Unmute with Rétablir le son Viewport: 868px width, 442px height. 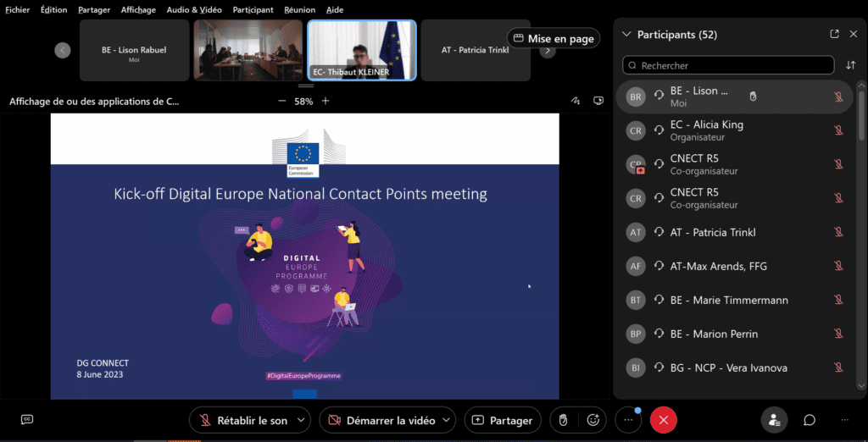tap(243, 420)
